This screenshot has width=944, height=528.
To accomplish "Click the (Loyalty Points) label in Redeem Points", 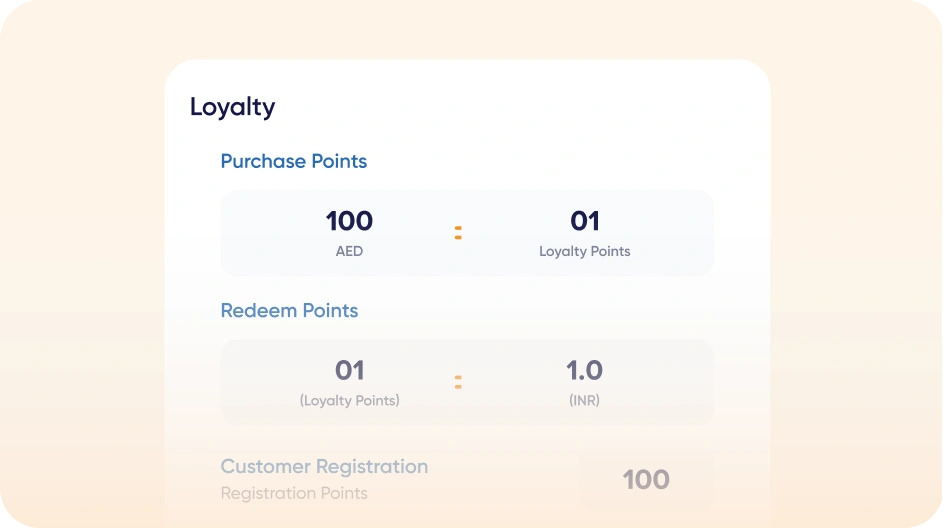I will tap(349, 401).
